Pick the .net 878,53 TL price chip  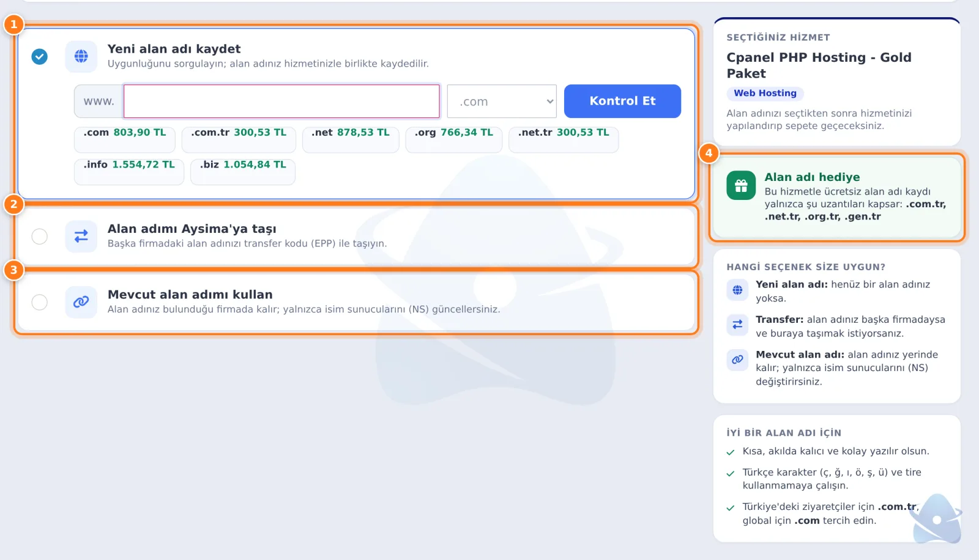pos(351,139)
